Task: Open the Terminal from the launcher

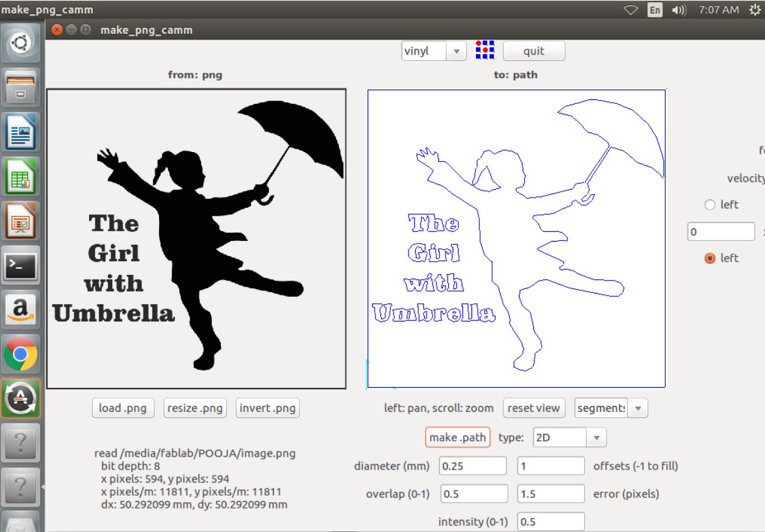Action: pyautogui.click(x=21, y=266)
